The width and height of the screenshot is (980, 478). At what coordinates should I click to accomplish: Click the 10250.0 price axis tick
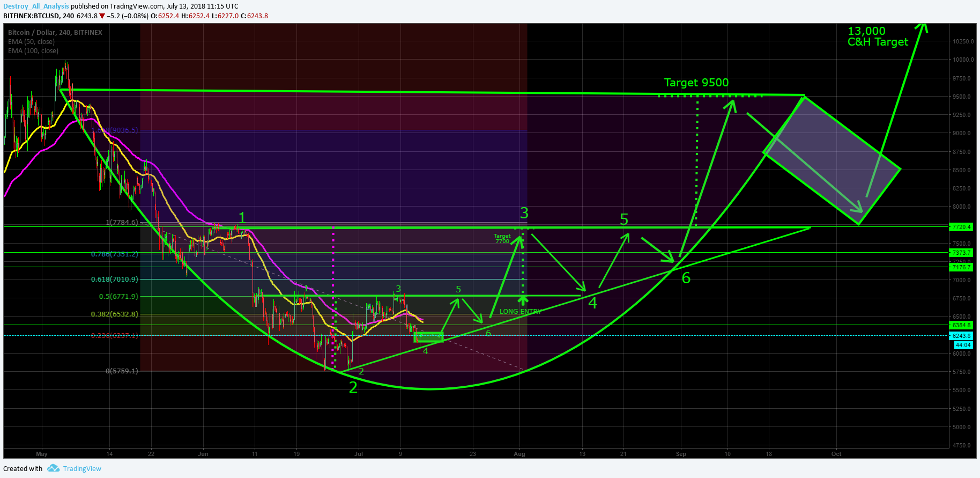(963, 41)
